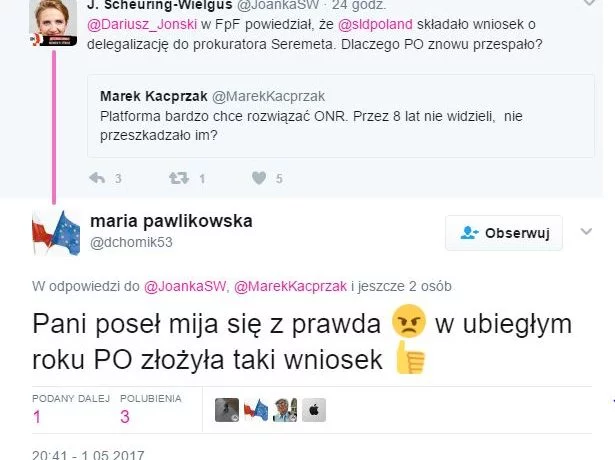This screenshot has width=615, height=460.
Task: View the Podany dalej count 1
Action: pyautogui.click(x=37, y=416)
